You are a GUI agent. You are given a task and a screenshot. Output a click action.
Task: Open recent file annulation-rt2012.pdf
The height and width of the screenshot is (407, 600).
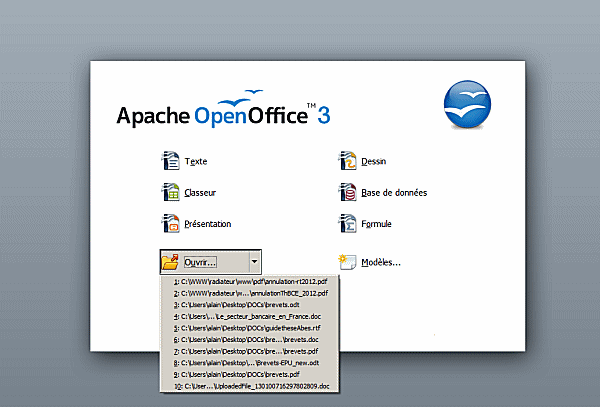pyautogui.click(x=249, y=282)
